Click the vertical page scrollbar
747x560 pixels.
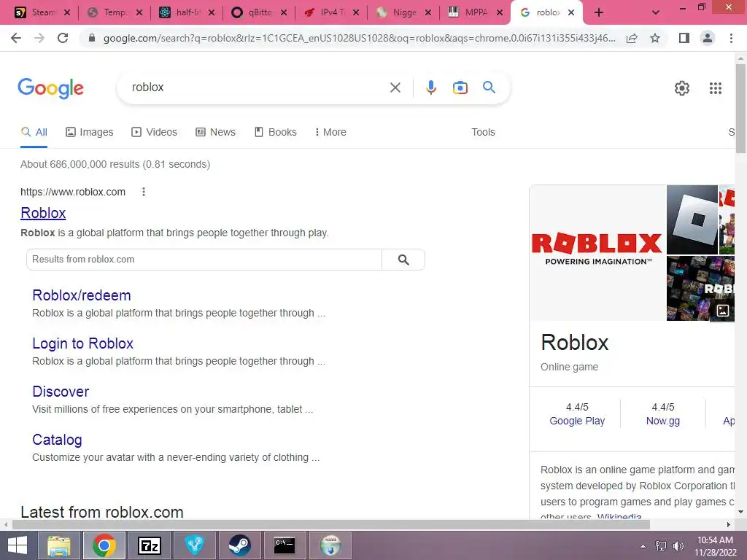(x=740, y=109)
